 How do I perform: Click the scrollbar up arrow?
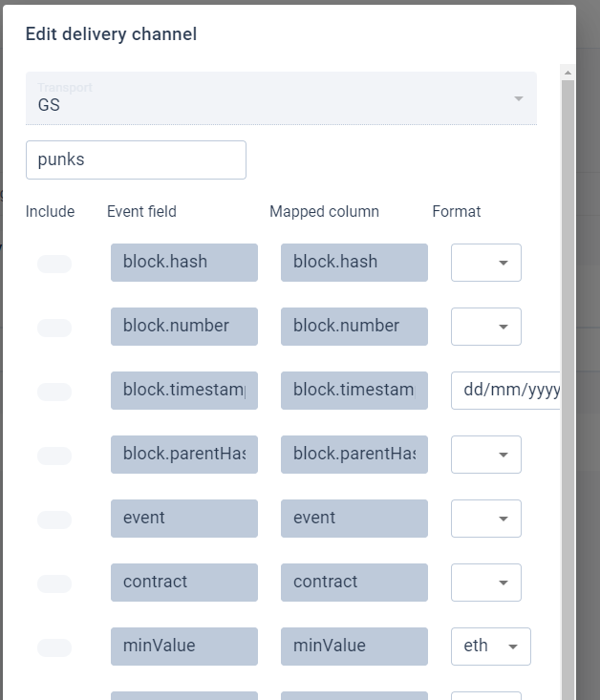point(568,73)
